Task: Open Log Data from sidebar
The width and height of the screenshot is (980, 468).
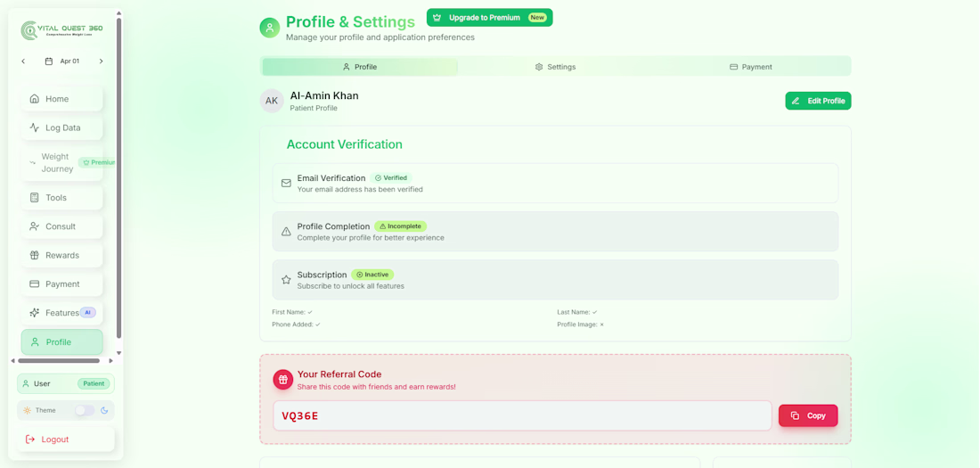Action: (61, 127)
